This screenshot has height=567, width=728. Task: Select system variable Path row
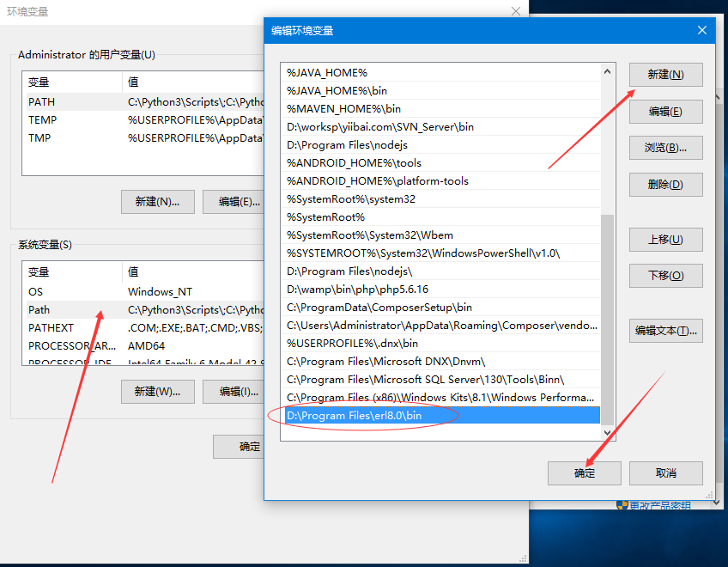[143, 310]
